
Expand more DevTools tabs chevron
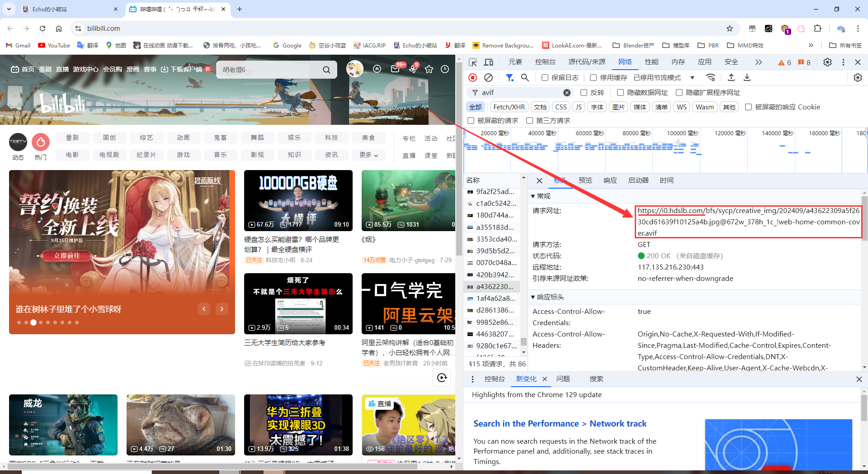tap(758, 62)
